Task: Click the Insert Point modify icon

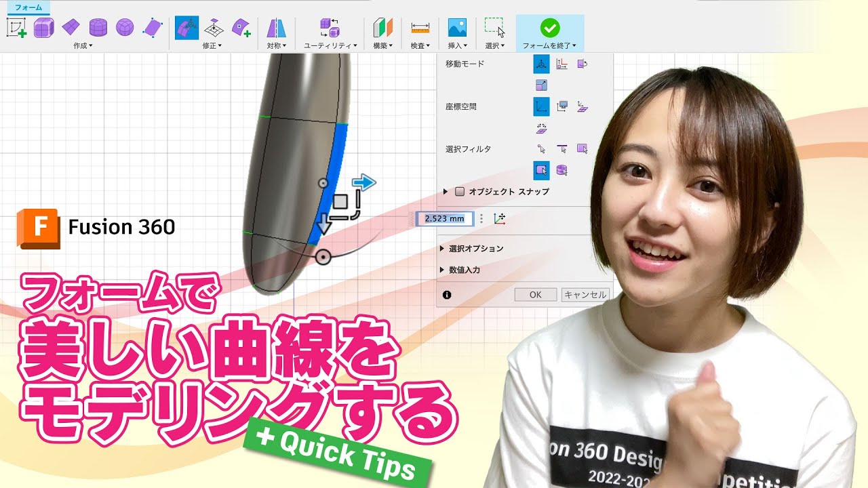Action: [241, 28]
